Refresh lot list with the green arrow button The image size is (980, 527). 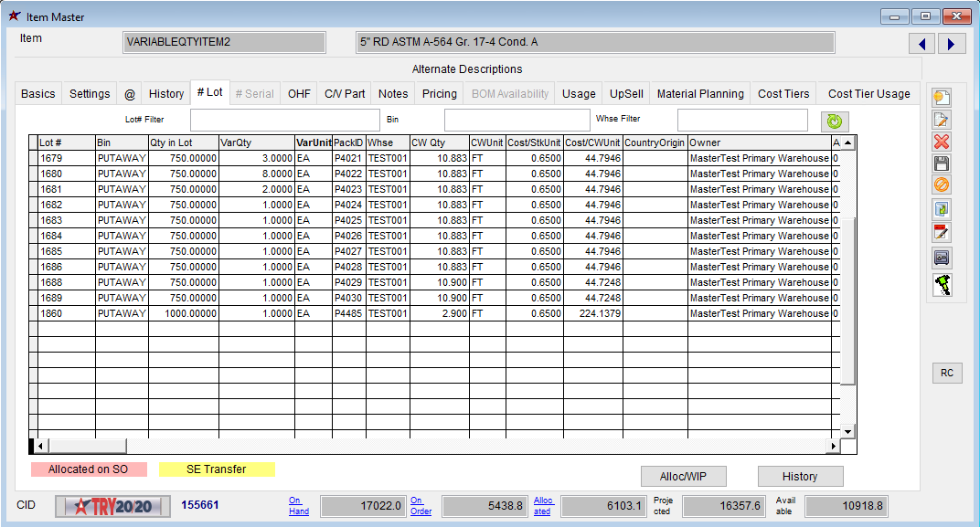[834, 121]
